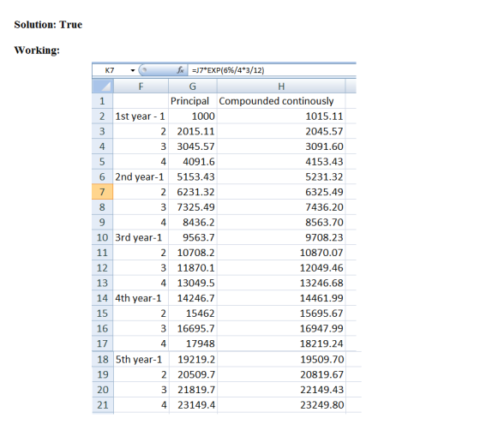Viewport: 480px width, 448px height.
Task: Click the cell with value 6325.49
Action: tap(281, 192)
